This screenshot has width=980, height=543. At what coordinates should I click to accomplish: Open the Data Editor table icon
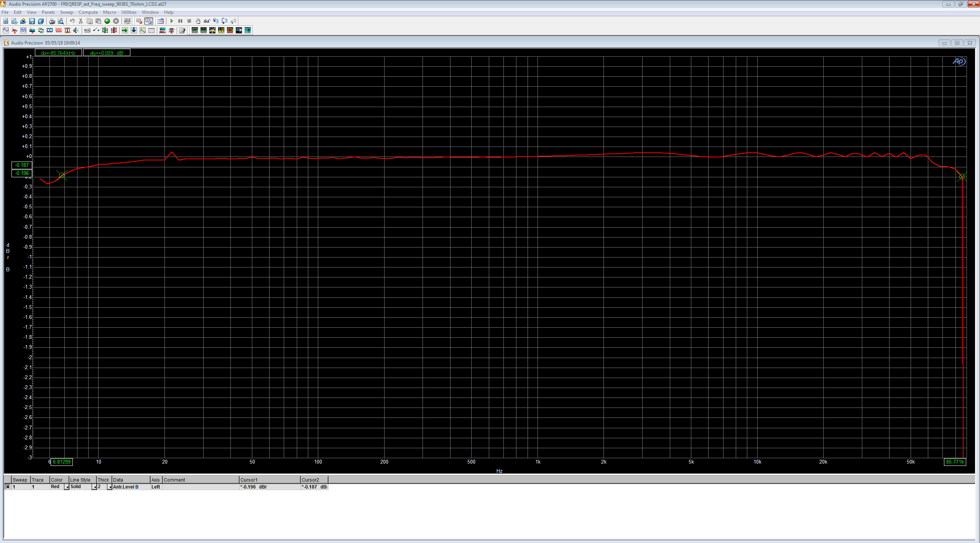coord(151,30)
